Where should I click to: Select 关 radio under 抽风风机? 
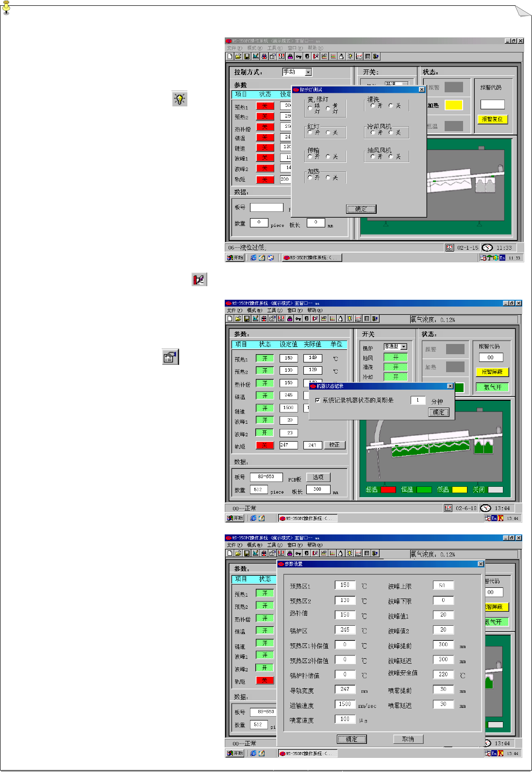391,156
